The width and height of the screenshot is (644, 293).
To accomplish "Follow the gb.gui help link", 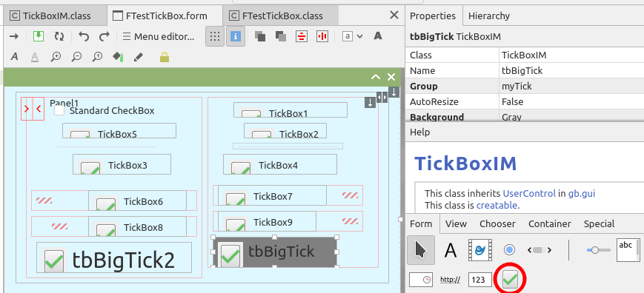I will [582, 194].
